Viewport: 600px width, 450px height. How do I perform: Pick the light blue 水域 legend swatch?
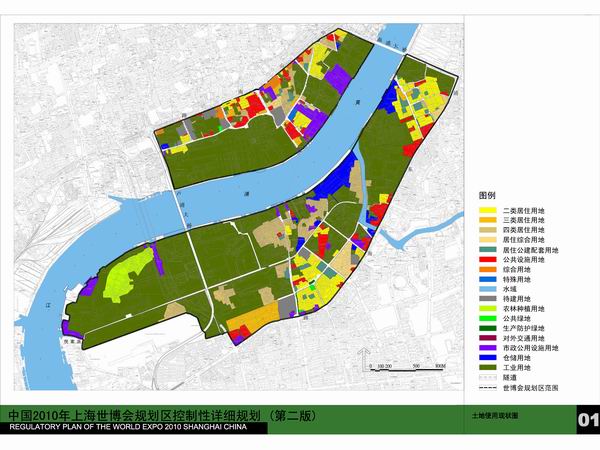click(x=487, y=288)
